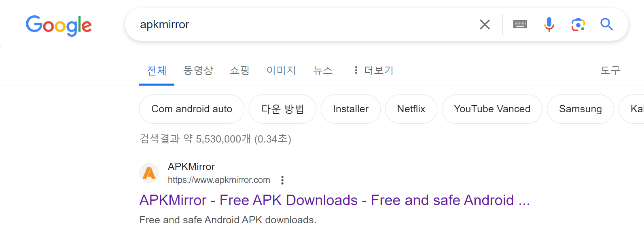The image size is (644, 235).
Task: Switch to the 동영상 tab
Action: (198, 70)
